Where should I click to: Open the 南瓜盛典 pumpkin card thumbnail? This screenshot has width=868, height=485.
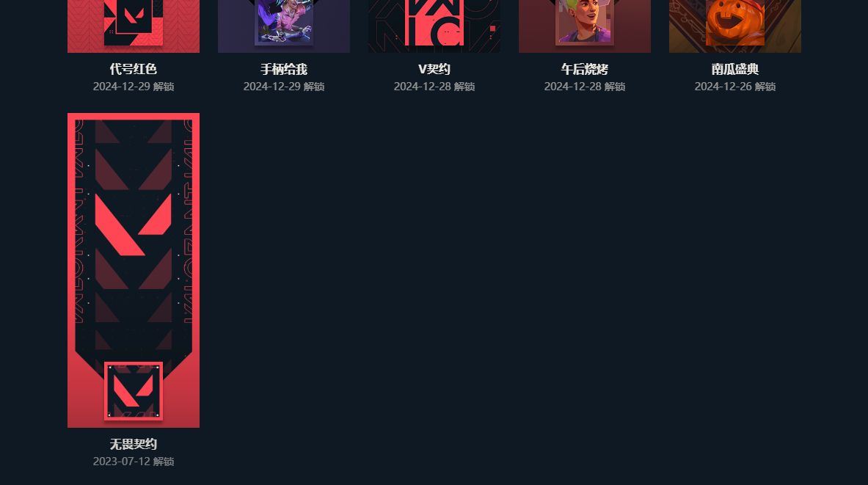click(735, 26)
